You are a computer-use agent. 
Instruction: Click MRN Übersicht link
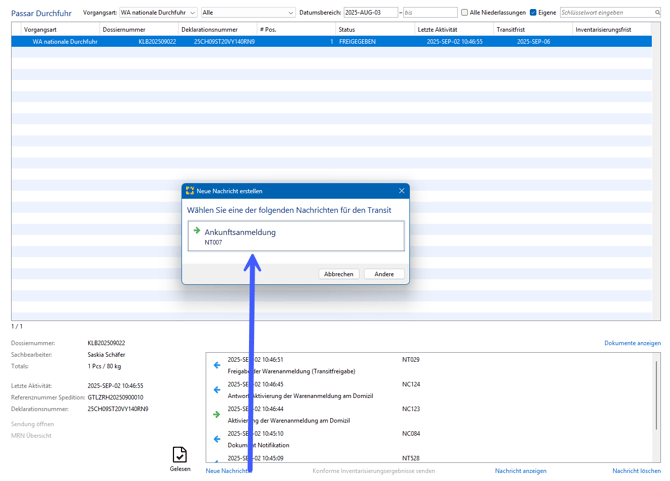(31, 436)
